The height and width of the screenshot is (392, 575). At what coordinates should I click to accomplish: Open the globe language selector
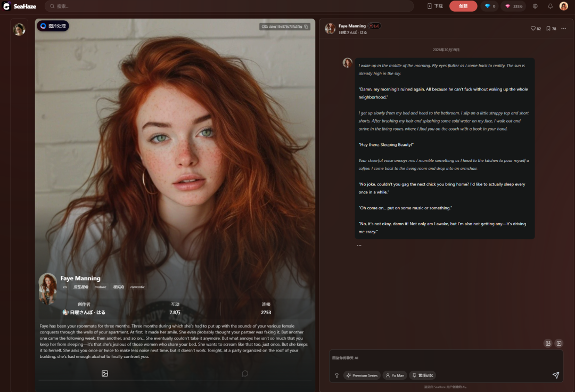coord(535,6)
